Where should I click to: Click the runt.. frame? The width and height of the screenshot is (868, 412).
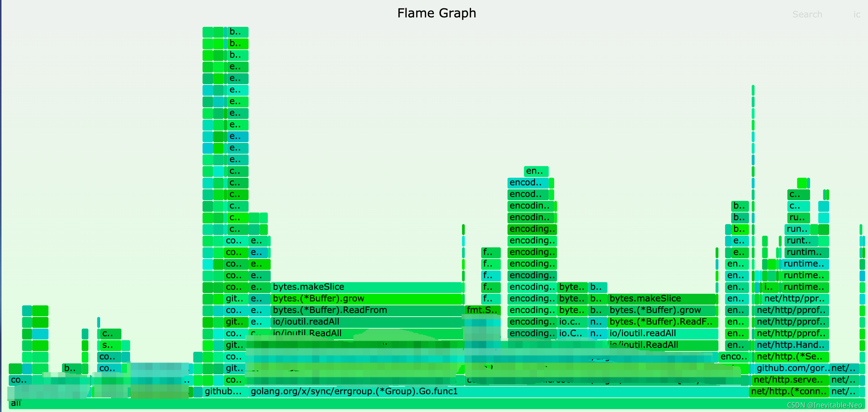click(x=801, y=241)
